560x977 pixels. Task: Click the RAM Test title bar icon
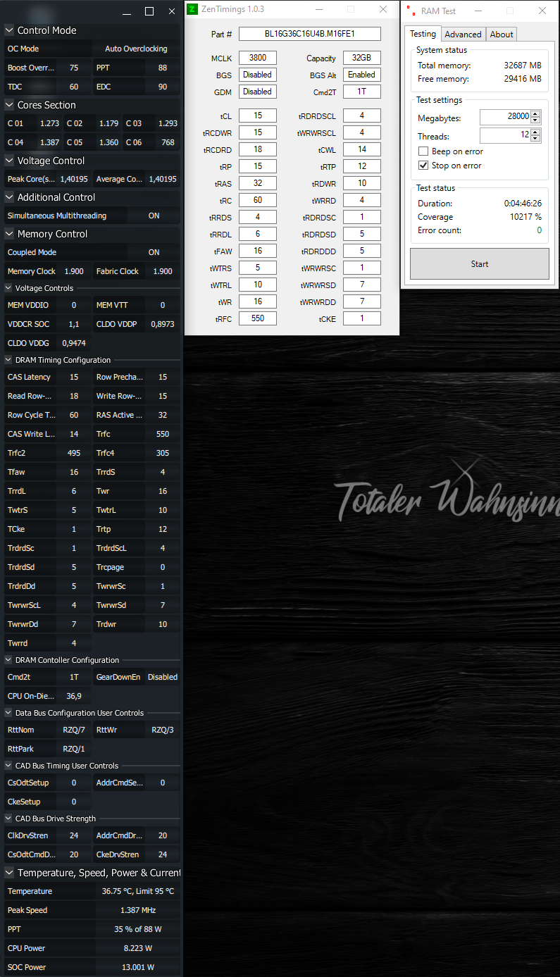click(x=411, y=11)
